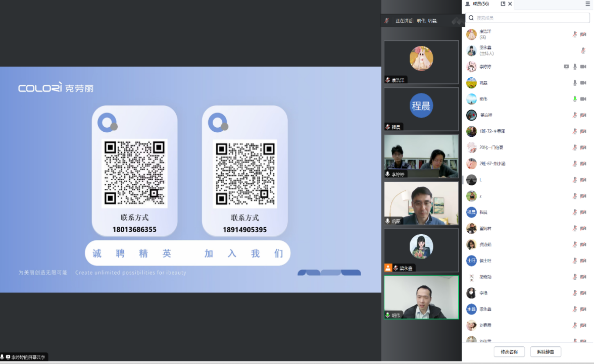Click the green active microphone icon in member list
Screen dimensions: 594x364
tap(574, 99)
